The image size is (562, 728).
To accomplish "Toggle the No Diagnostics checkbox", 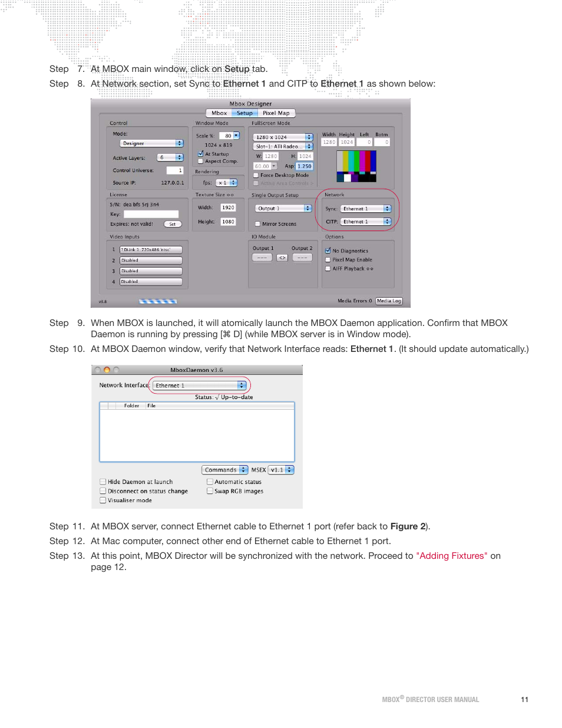I will [x=328, y=251].
